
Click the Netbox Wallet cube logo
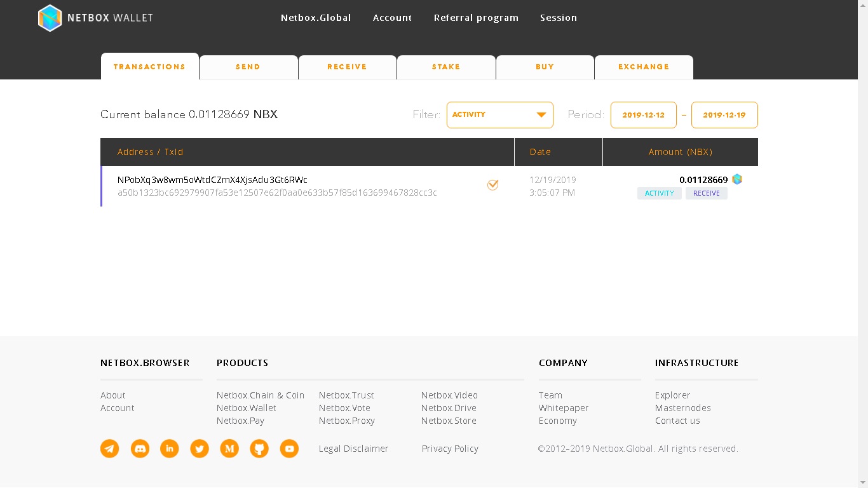(x=50, y=18)
